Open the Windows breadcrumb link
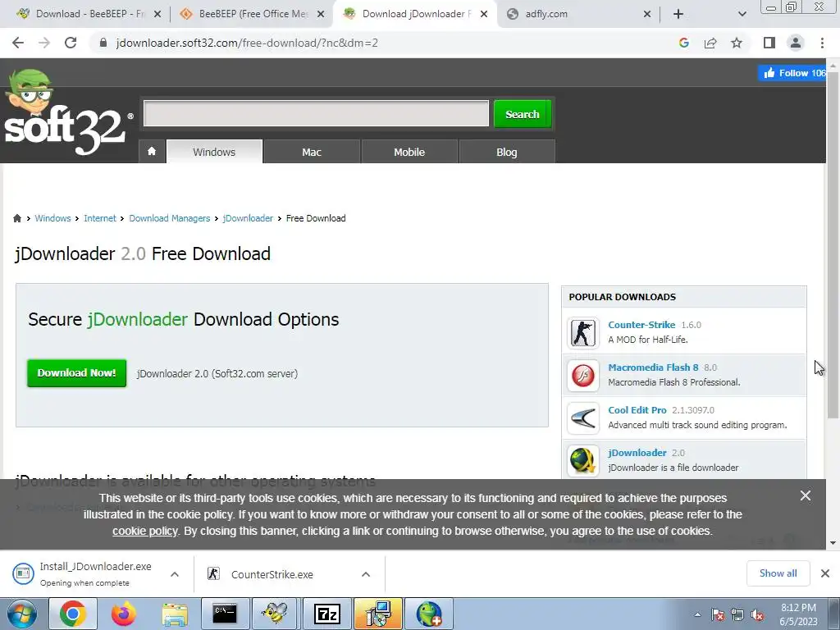The width and height of the screenshot is (840, 630). (x=52, y=218)
